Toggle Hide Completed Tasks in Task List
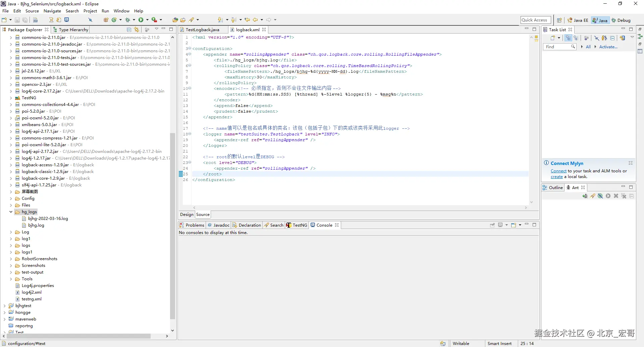This screenshot has width=644, height=347. [597, 38]
